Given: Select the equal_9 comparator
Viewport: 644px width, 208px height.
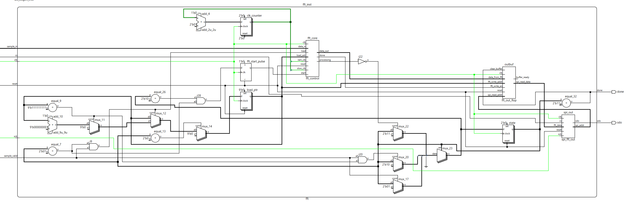Looking at the screenshot, I should point(53,107).
